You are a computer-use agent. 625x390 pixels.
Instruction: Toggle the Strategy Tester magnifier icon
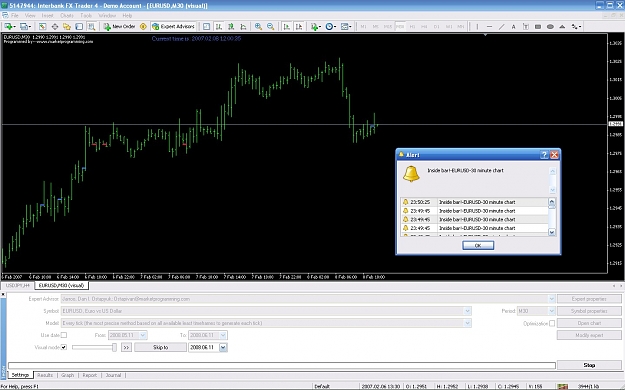(x=91, y=27)
